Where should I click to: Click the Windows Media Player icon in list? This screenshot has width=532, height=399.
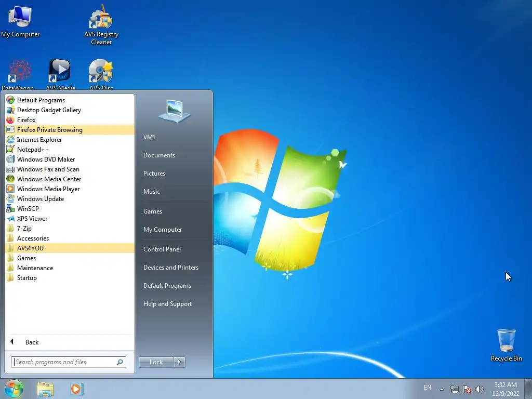(10, 189)
